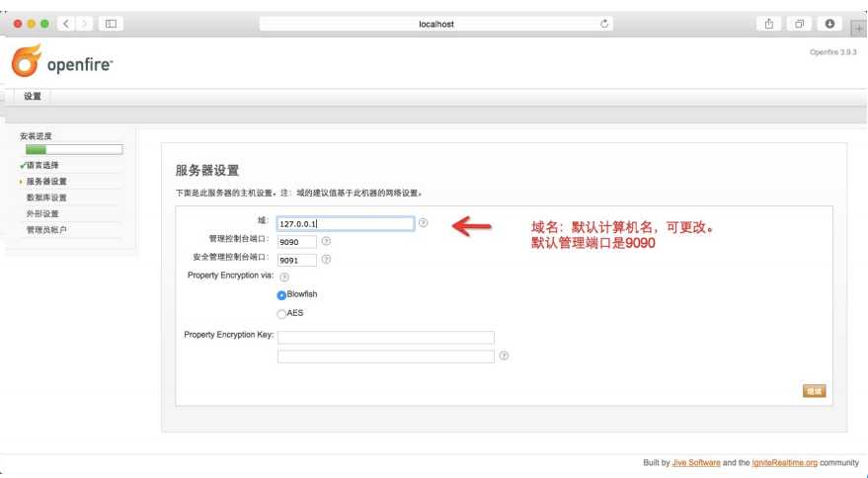868x478 pixels.
Task: Click the 安装进度 label
Action: pyautogui.click(x=36, y=135)
